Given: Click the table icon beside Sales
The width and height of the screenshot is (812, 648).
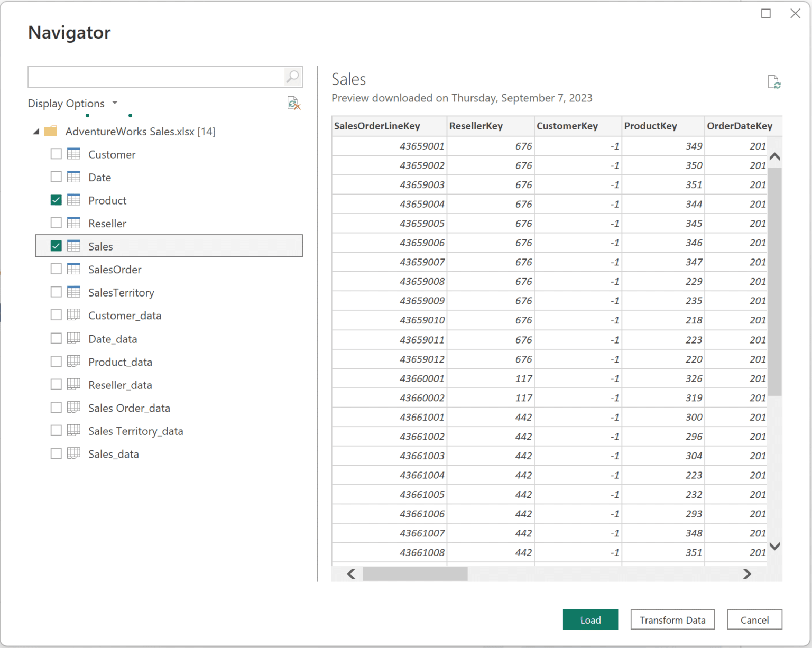Looking at the screenshot, I should point(73,246).
